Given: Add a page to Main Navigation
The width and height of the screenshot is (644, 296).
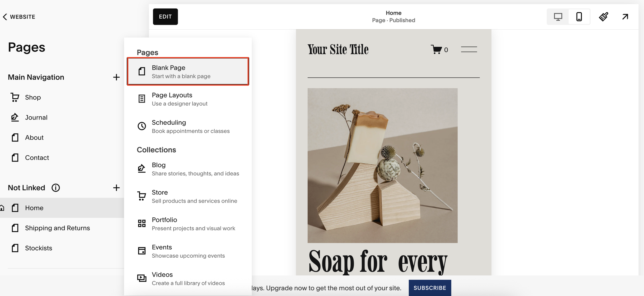Looking at the screenshot, I should tap(116, 77).
